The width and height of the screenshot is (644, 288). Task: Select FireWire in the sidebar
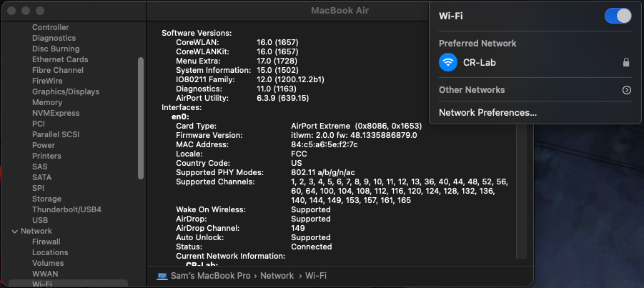(x=47, y=81)
